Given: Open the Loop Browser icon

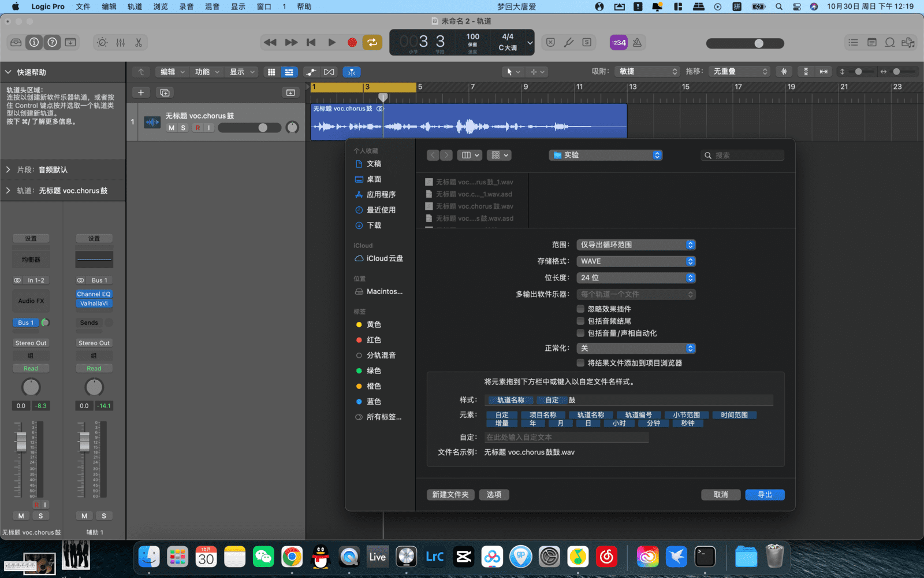Looking at the screenshot, I should pos(890,42).
